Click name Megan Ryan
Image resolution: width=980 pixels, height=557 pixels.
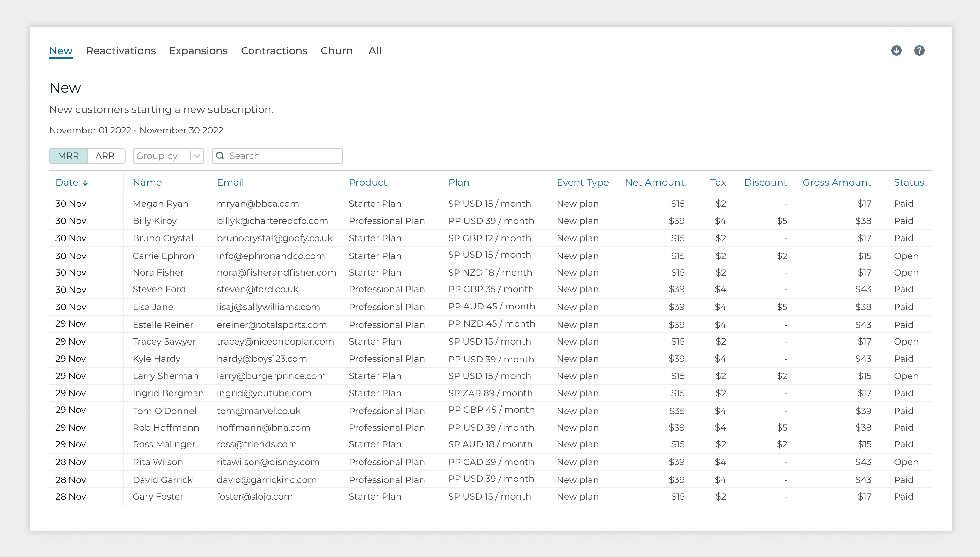[161, 204]
